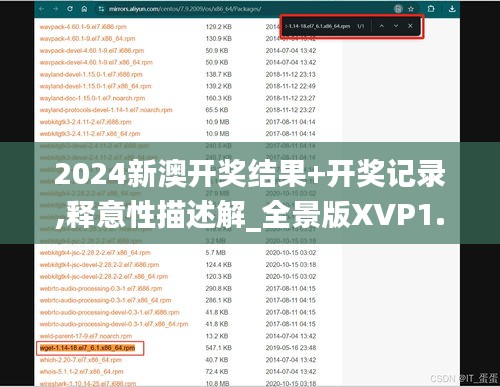500x387 pixels.
Task: Click the mirrors.aliyun.com address bar
Action: 185,9
